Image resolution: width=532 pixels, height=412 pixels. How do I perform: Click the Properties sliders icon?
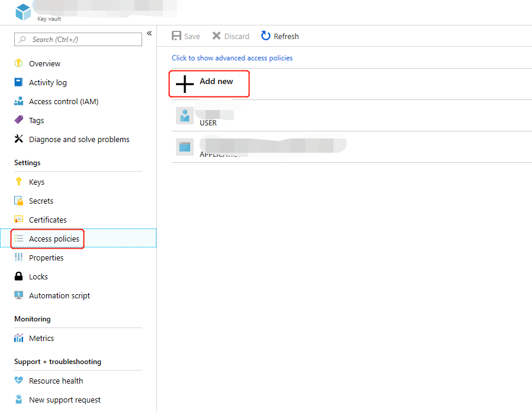(18, 257)
